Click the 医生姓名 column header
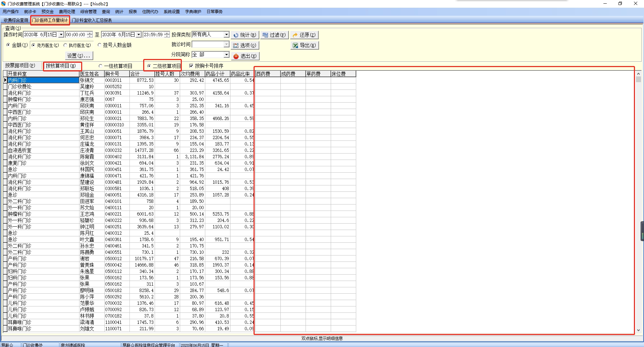Image resolution: width=644 pixels, height=347 pixels. coord(92,74)
